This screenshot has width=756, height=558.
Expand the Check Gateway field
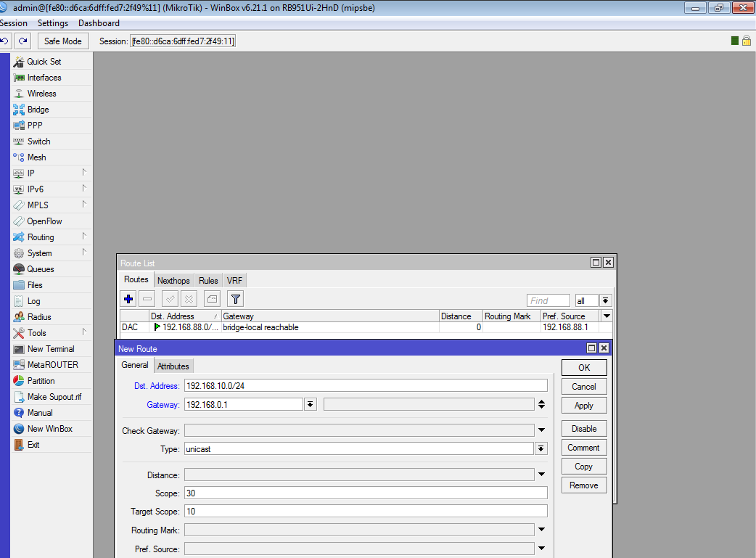pos(541,430)
